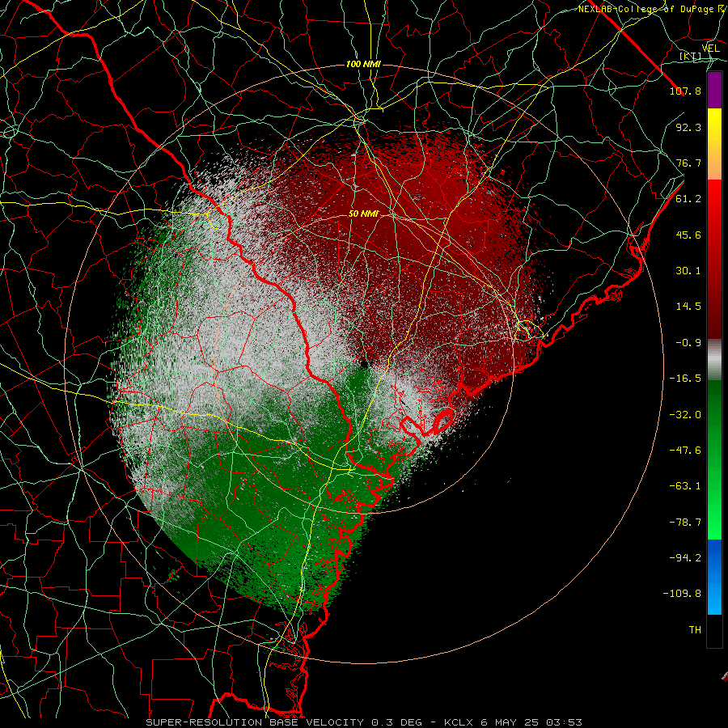The height and width of the screenshot is (728, 728).
Task: Click the green segment of the color bar
Action: [714, 459]
